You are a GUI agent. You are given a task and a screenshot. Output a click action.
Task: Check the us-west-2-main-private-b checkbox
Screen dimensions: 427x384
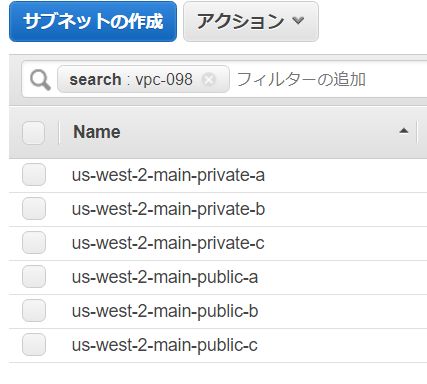pos(34,209)
